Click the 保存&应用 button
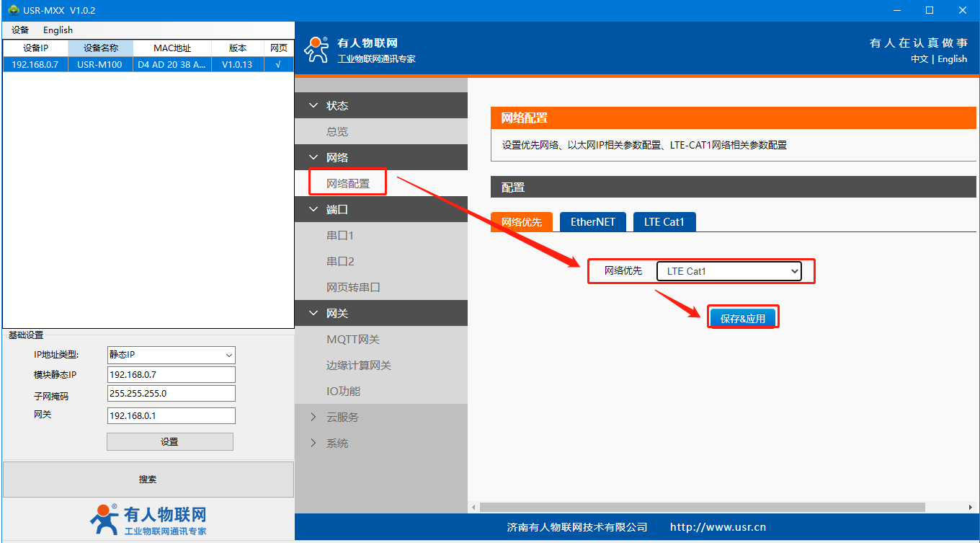The height and width of the screenshot is (543, 980). click(742, 318)
